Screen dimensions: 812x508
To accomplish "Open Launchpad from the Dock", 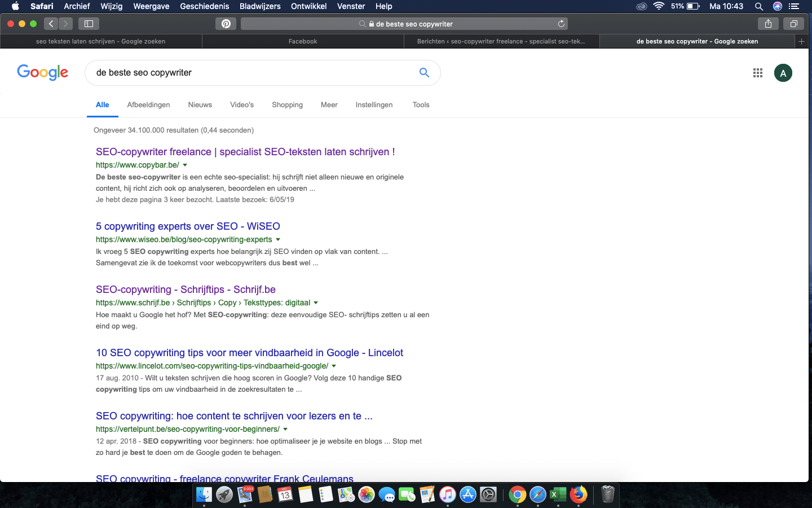I will click(x=224, y=495).
